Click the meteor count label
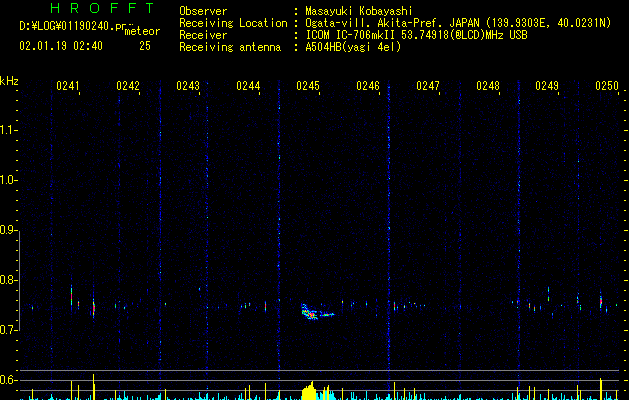 pyautogui.click(x=142, y=31)
